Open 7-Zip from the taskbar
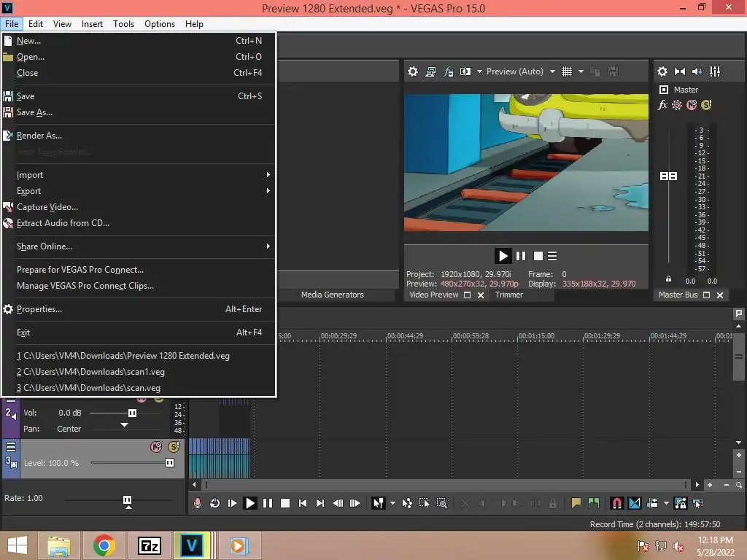 click(150, 545)
